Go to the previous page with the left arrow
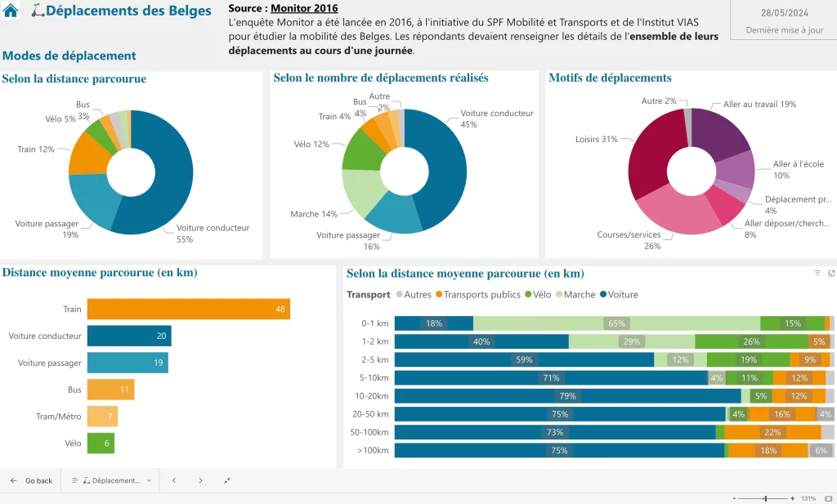 pyautogui.click(x=173, y=480)
